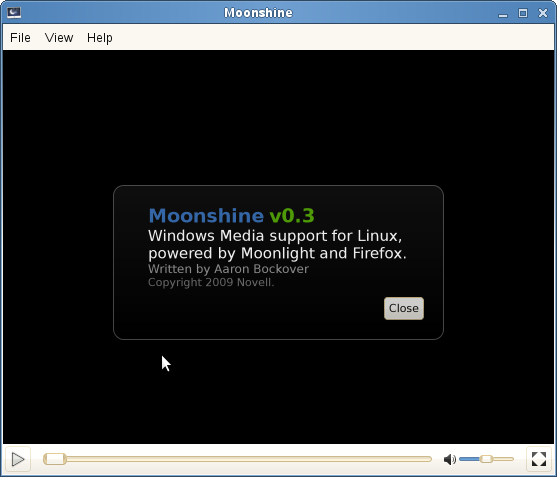The height and width of the screenshot is (477, 557).
Task: Open the View menu
Action: coord(59,38)
